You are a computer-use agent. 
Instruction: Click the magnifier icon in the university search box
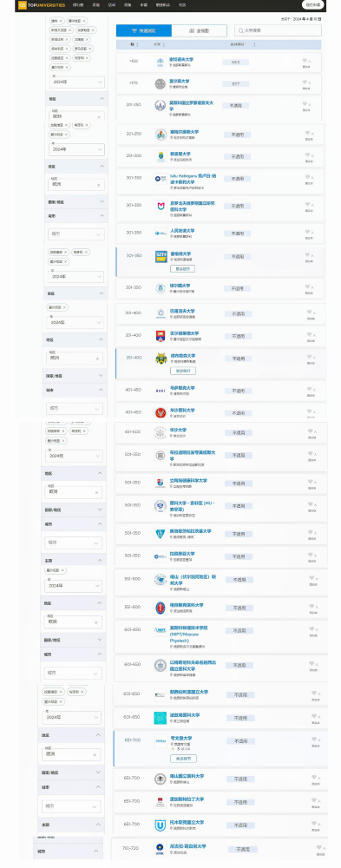(x=241, y=30)
